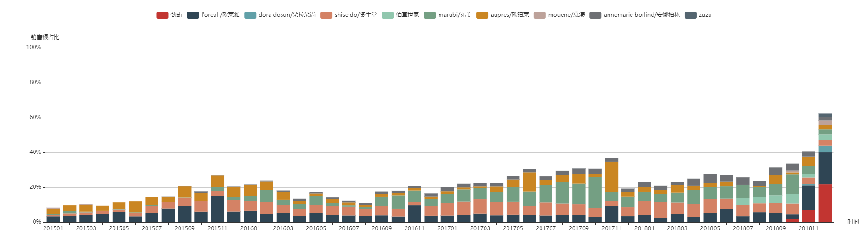The image size is (868, 239).
Task: Click the 20% y-axis label
Action: pyautogui.click(x=35, y=187)
